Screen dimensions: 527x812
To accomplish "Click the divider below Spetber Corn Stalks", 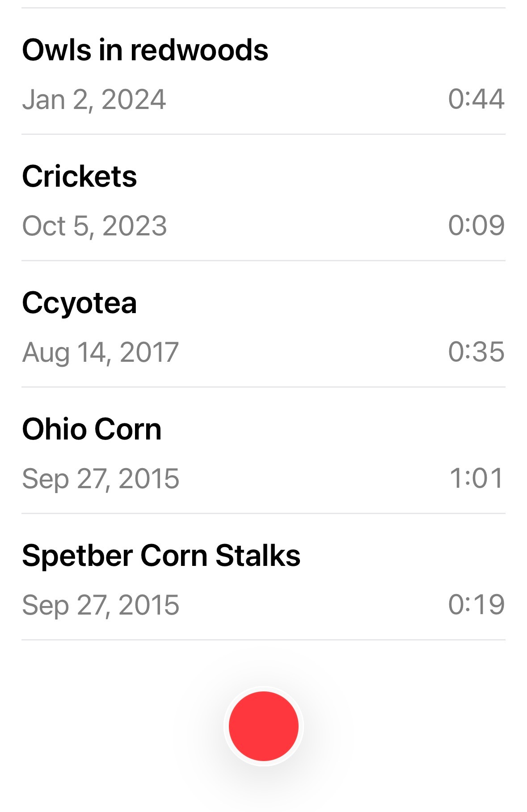I will [263, 640].
